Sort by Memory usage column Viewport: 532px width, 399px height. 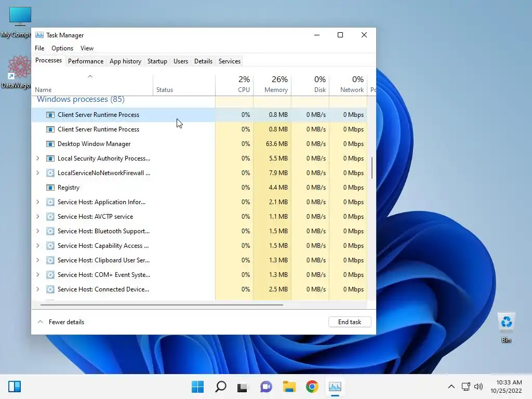pyautogui.click(x=272, y=84)
